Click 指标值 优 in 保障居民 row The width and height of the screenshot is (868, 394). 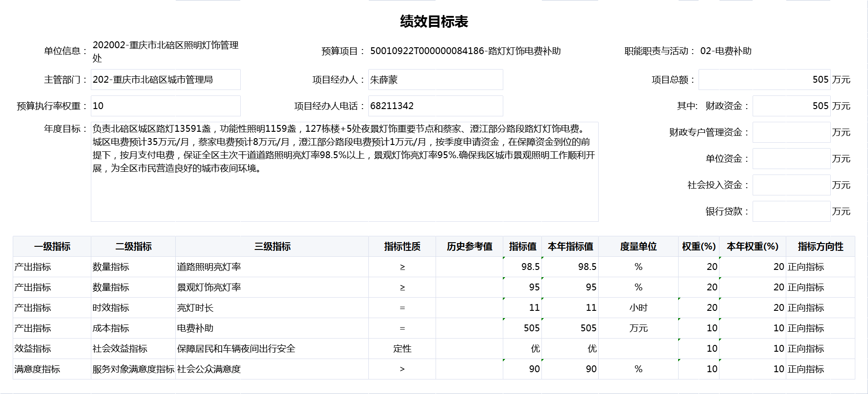[522, 349]
